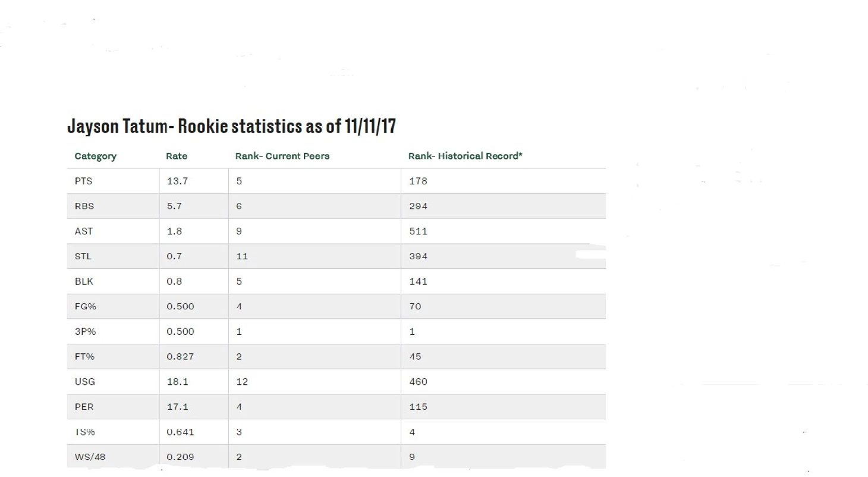Select the '3P%' category cell
Viewport: 868px width, 477px height.
coord(85,331)
